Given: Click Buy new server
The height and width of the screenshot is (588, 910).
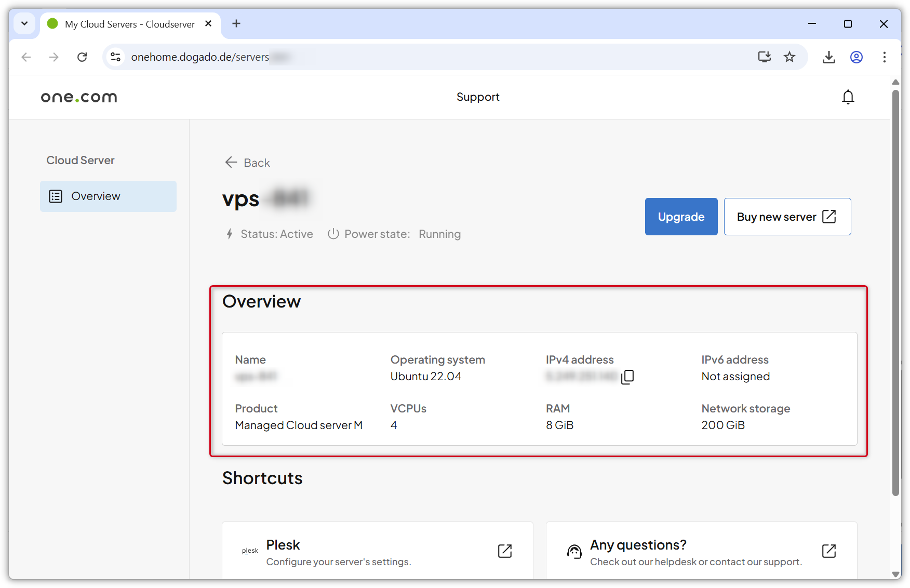Looking at the screenshot, I should [x=786, y=217].
